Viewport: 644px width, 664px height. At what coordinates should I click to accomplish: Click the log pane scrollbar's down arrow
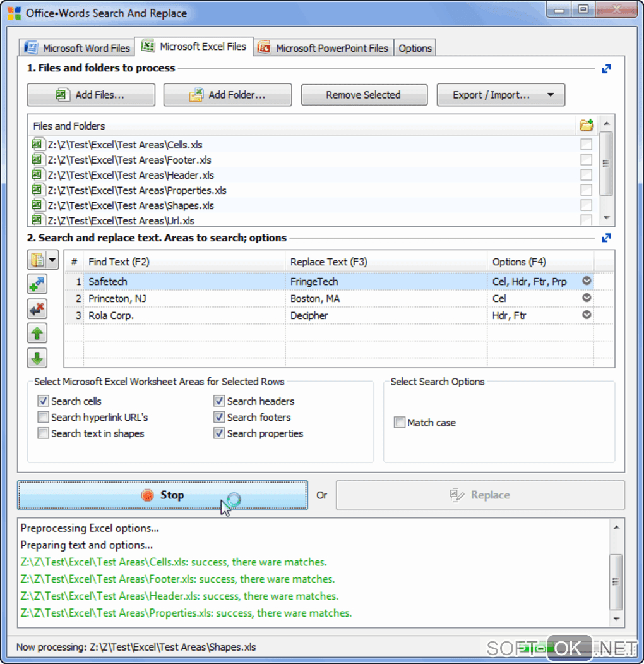pos(616,619)
